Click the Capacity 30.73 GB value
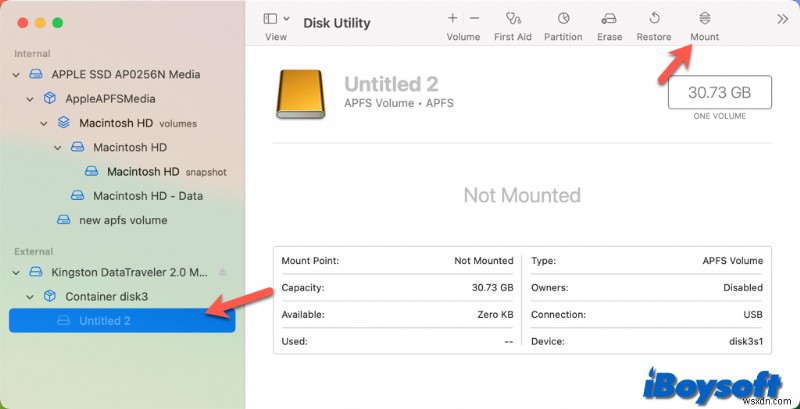Viewport: 800px width, 409px height. pos(492,288)
